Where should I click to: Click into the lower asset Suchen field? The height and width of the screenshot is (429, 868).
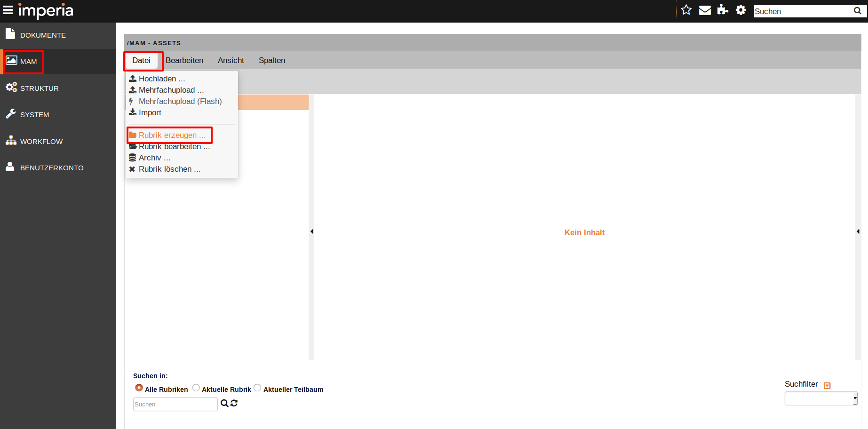point(175,404)
